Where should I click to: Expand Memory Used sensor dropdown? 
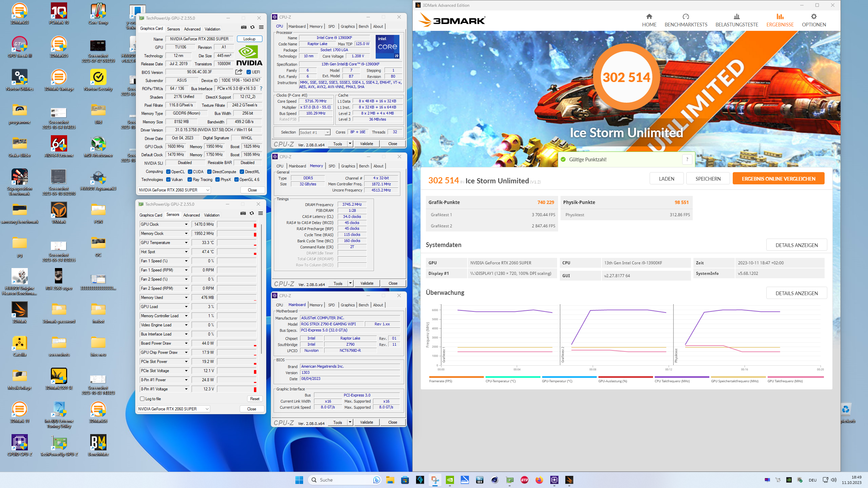186,298
